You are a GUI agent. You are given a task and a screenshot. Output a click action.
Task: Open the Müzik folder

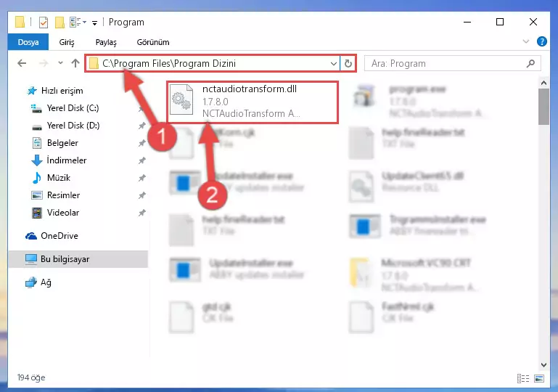[58, 178]
